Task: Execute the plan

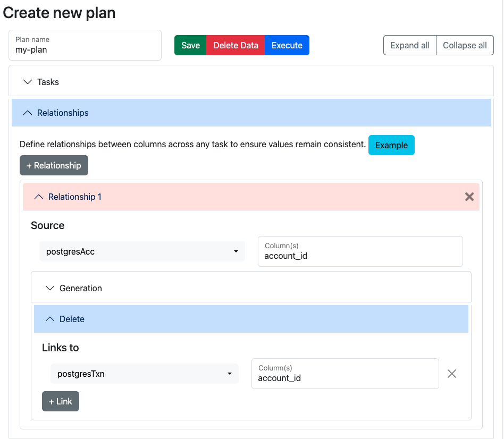Action: [x=287, y=45]
